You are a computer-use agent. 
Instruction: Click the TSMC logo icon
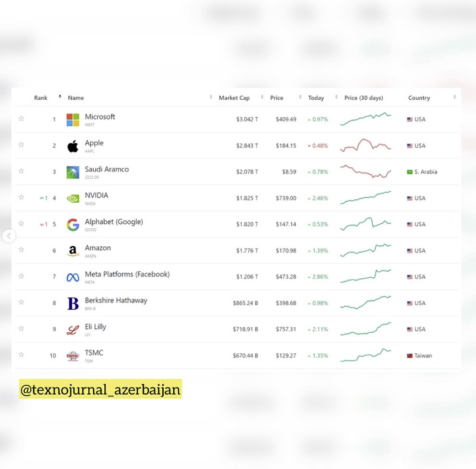pyautogui.click(x=73, y=356)
